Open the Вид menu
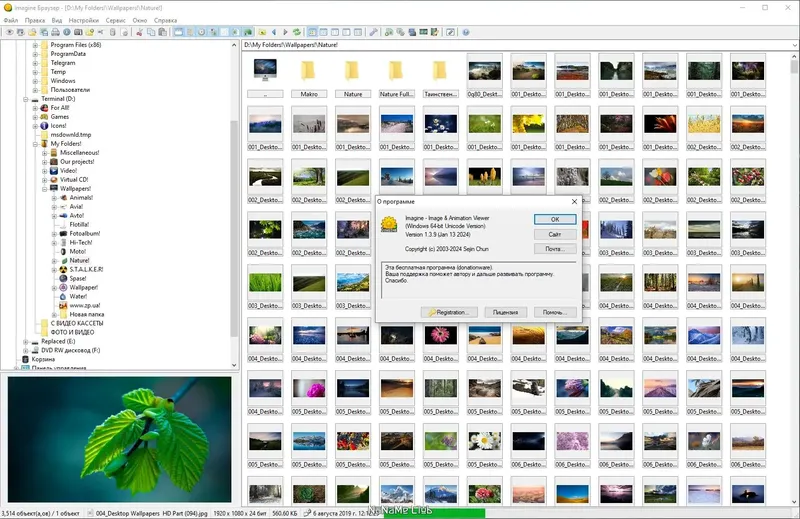This screenshot has width=800, height=519. click(x=57, y=20)
